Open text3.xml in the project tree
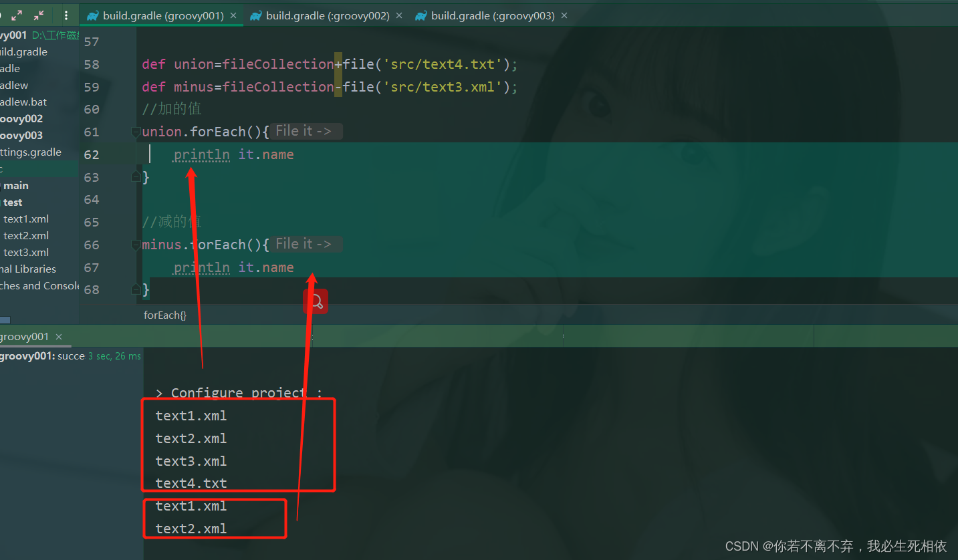958x560 pixels. (26, 252)
